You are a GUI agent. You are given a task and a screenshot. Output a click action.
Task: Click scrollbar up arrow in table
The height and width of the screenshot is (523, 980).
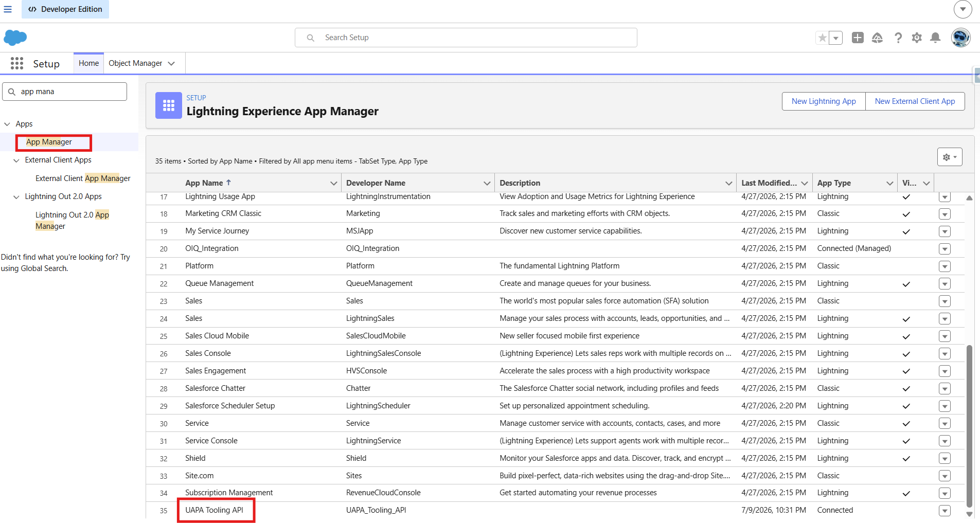pos(969,198)
